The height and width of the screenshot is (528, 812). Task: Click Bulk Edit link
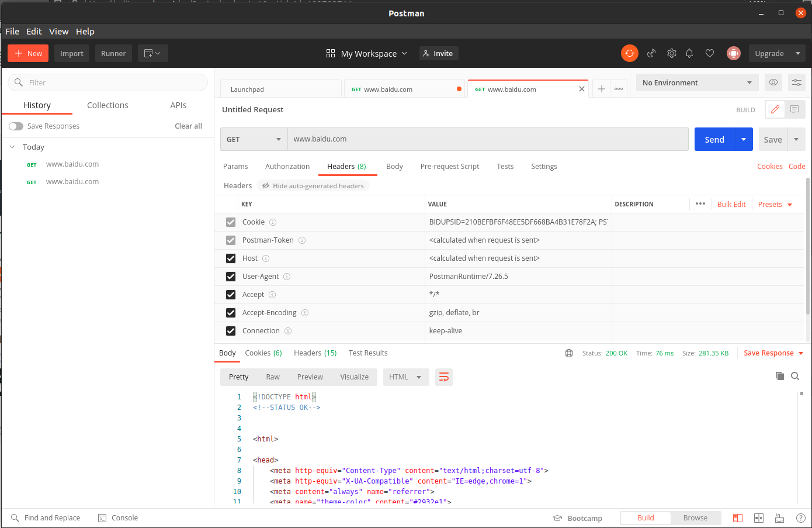tap(731, 204)
